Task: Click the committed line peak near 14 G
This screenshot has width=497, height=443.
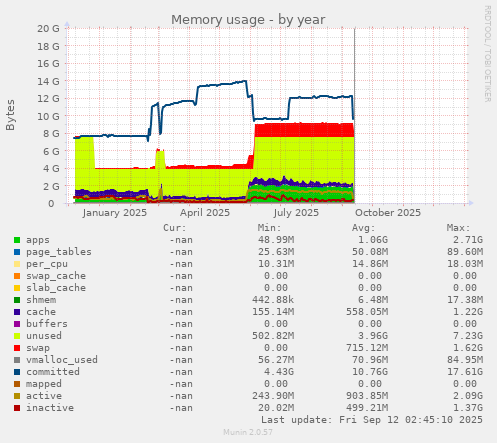Action: [x=245, y=81]
